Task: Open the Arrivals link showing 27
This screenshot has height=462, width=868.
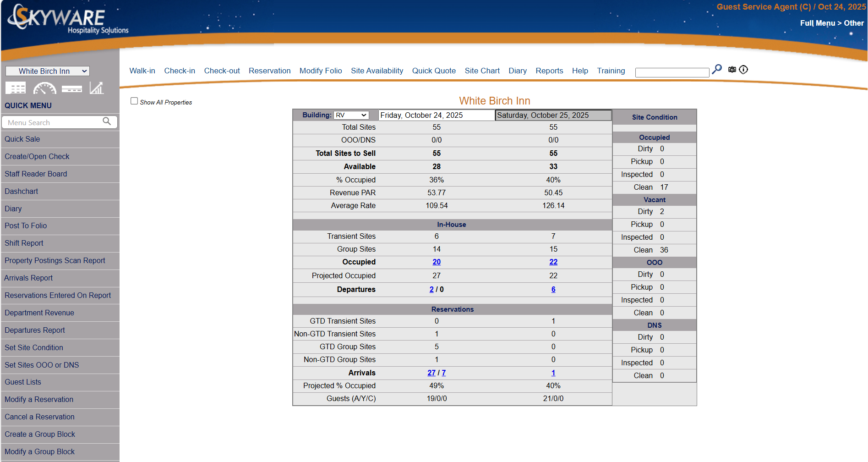Action: [x=431, y=373]
